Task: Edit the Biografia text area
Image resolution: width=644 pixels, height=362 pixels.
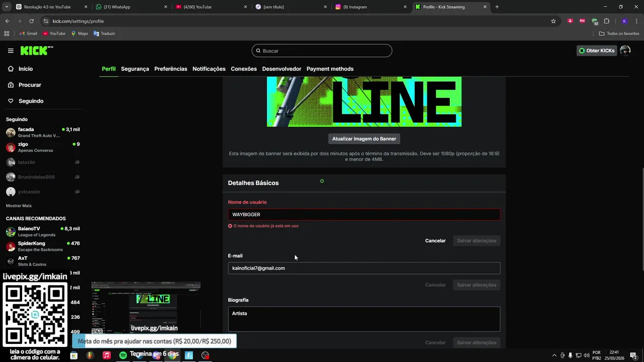Action: point(364,319)
